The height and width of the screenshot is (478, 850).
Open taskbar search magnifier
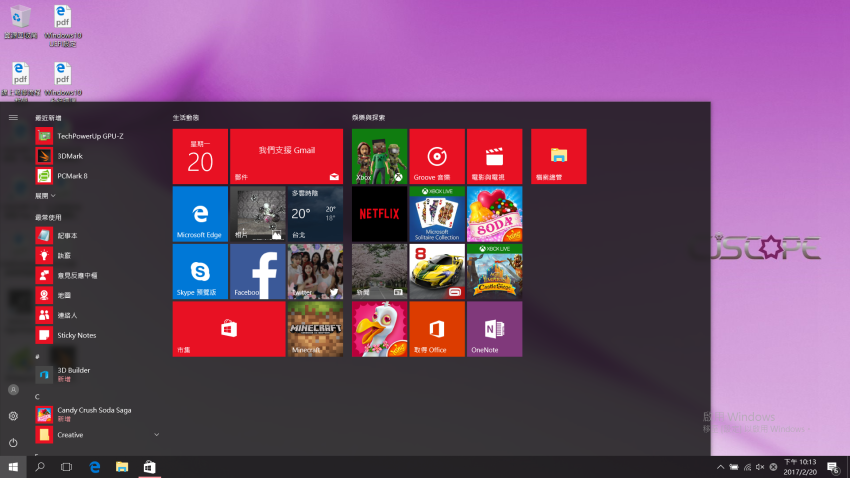tap(40, 467)
